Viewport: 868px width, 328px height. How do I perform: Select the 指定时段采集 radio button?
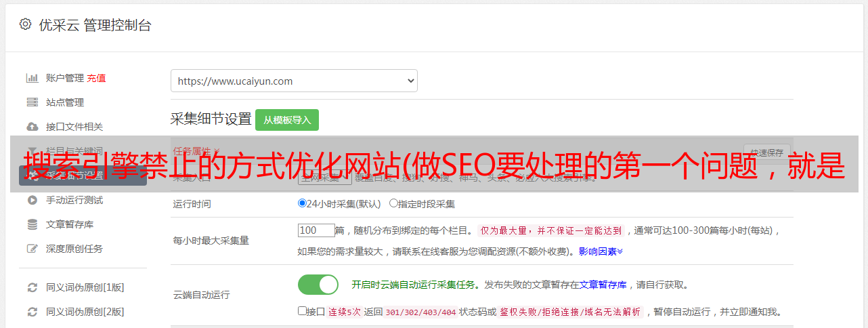pyautogui.click(x=393, y=203)
